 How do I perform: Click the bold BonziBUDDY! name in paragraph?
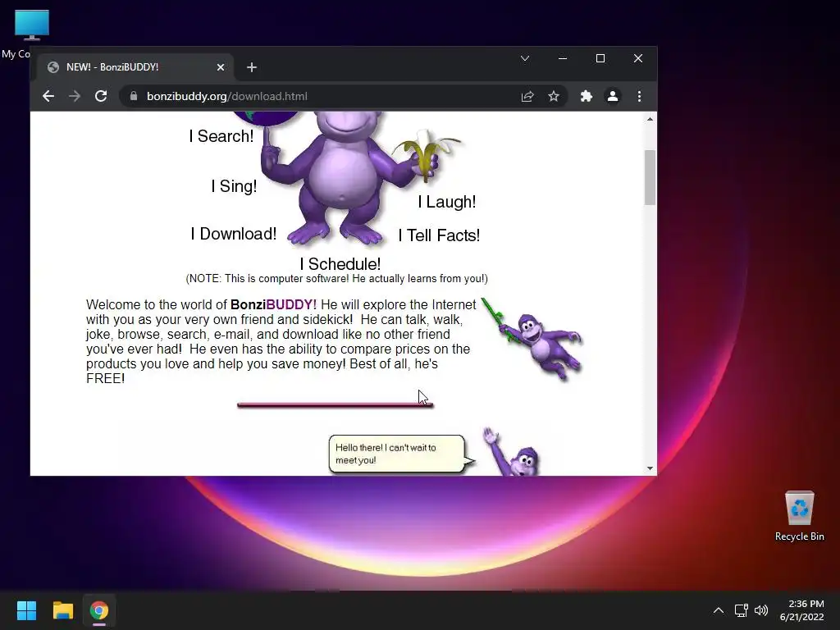[x=273, y=305]
